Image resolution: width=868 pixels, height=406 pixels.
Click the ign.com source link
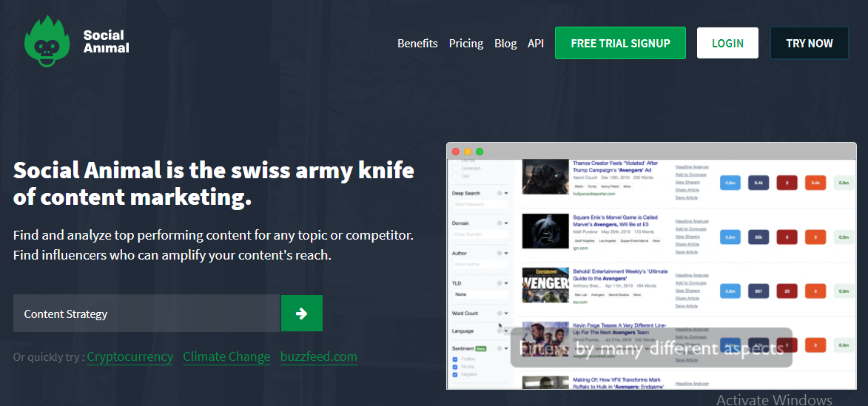pos(580,248)
